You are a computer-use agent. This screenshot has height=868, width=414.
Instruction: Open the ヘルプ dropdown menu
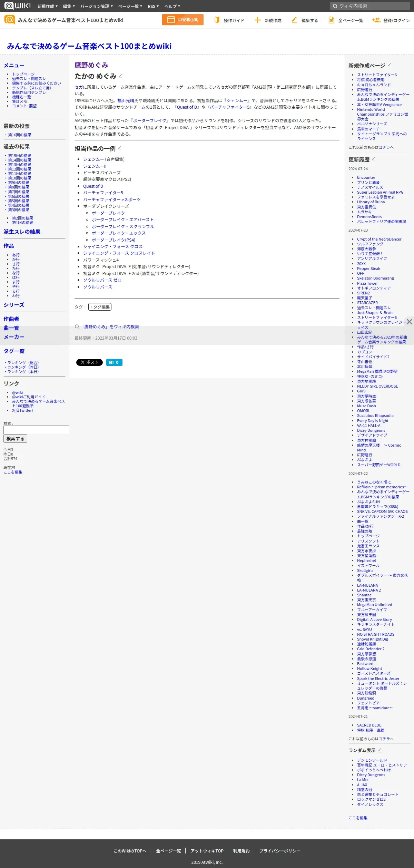point(172,6)
